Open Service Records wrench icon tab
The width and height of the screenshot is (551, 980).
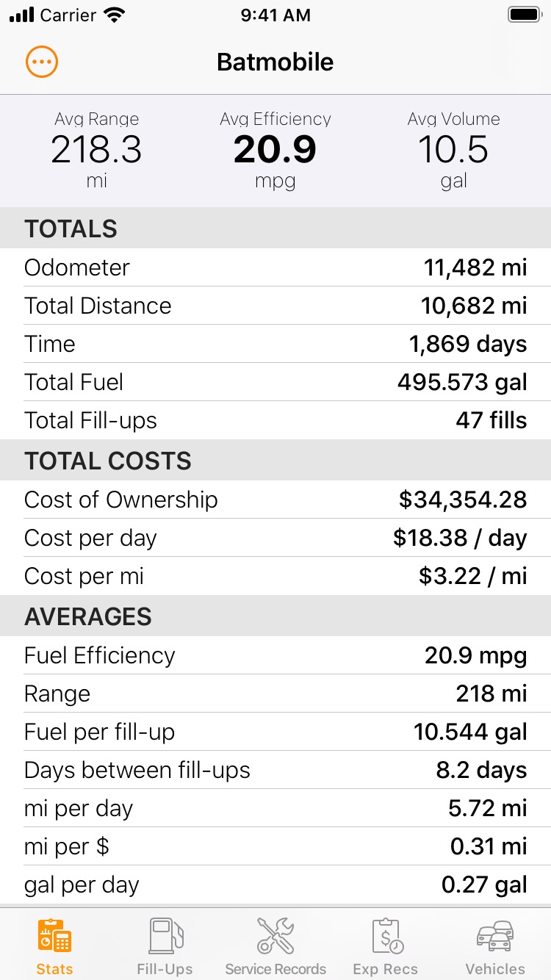[x=275, y=937]
